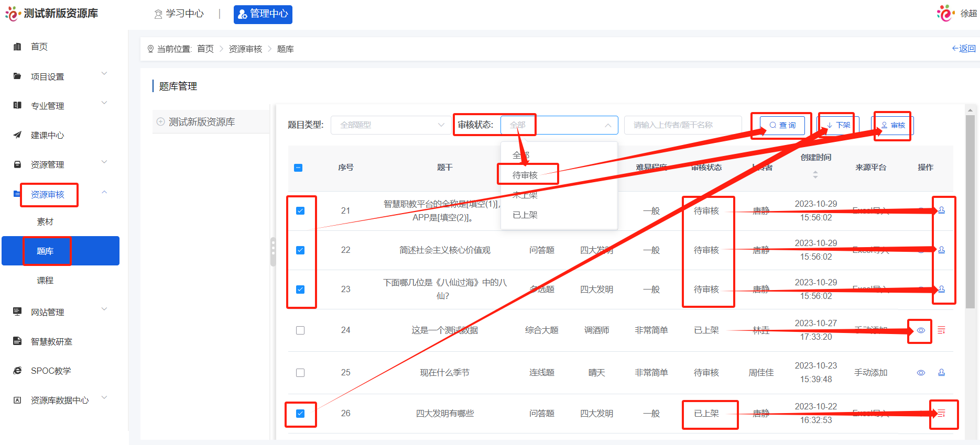Click the table vertical scrollbar thumb
This screenshot has width=980, height=445.
(970, 212)
